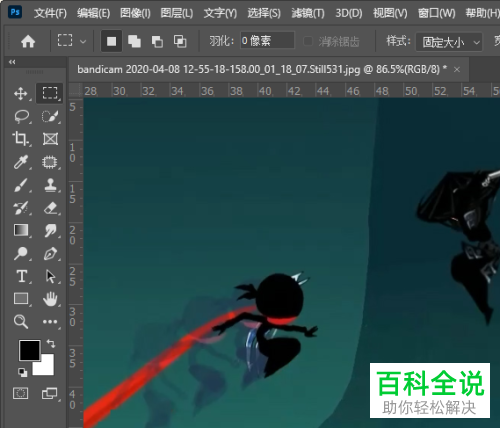Viewport: 500px width, 428px height.
Task: Select the Lasso tool
Action: pos(21,116)
